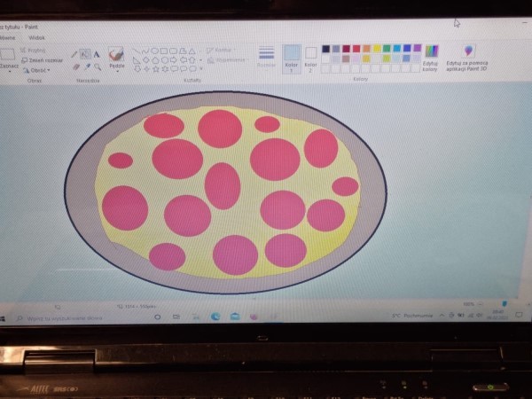This screenshot has height=399, width=532.
Task: Pick the purple color swatch
Action: coord(418,48)
